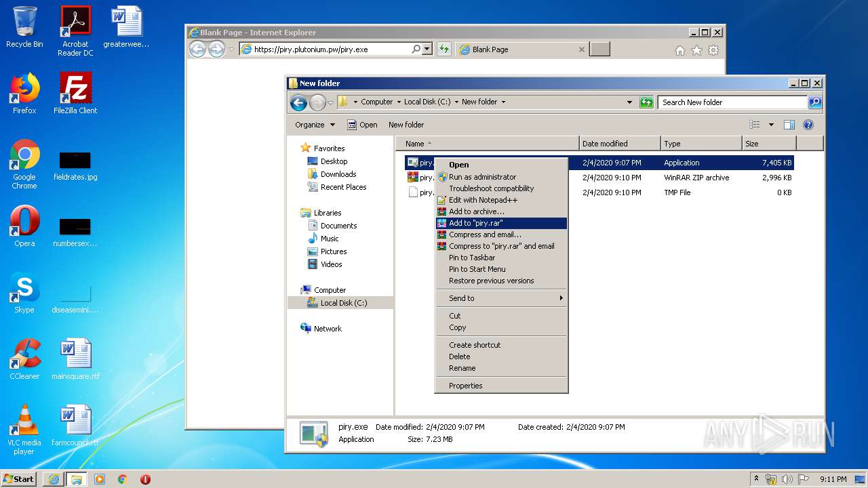Screen dimensions: 868x488
Task: Open Properties from context menu
Action: (x=501, y=386)
